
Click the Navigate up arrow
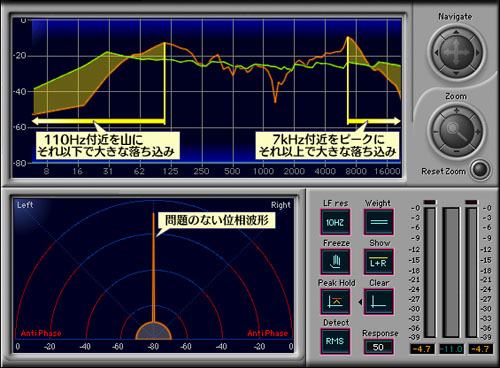(x=456, y=32)
